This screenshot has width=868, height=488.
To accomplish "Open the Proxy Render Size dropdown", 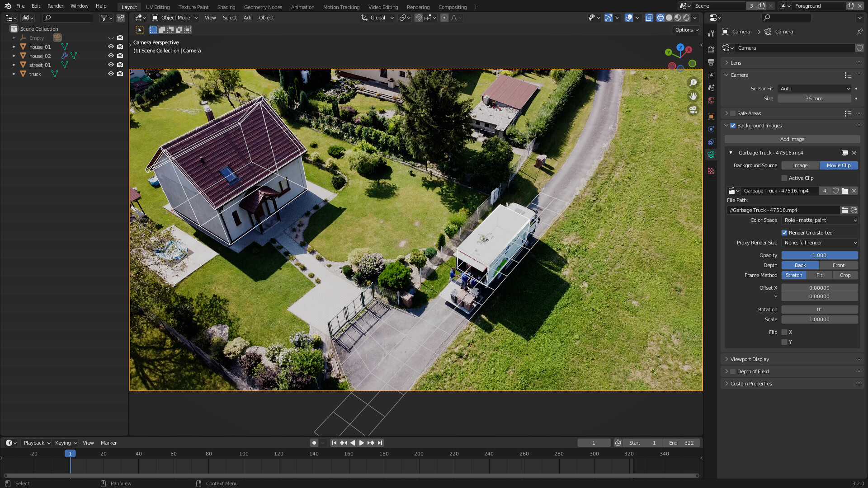I will click(x=819, y=243).
